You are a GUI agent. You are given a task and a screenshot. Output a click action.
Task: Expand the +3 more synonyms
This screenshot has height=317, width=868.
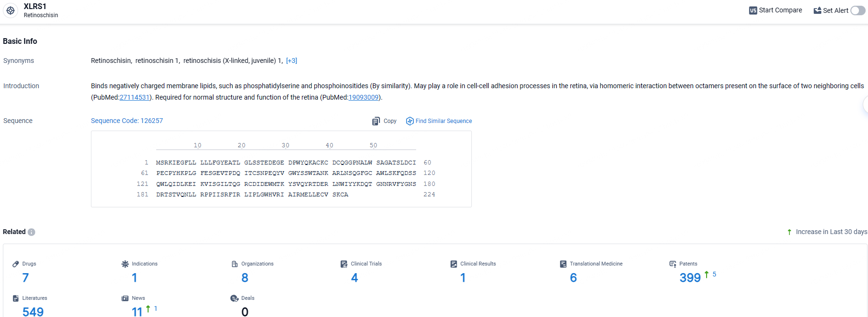click(x=291, y=61)
